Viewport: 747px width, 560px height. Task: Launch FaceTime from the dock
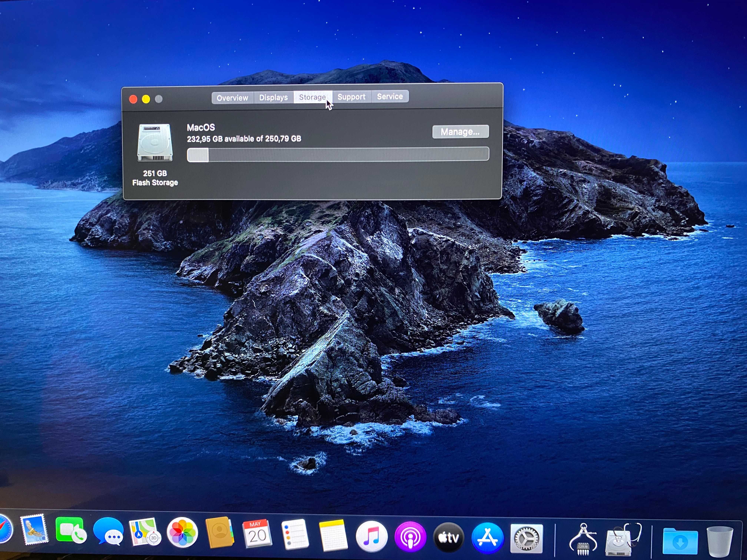coord(71,530)
